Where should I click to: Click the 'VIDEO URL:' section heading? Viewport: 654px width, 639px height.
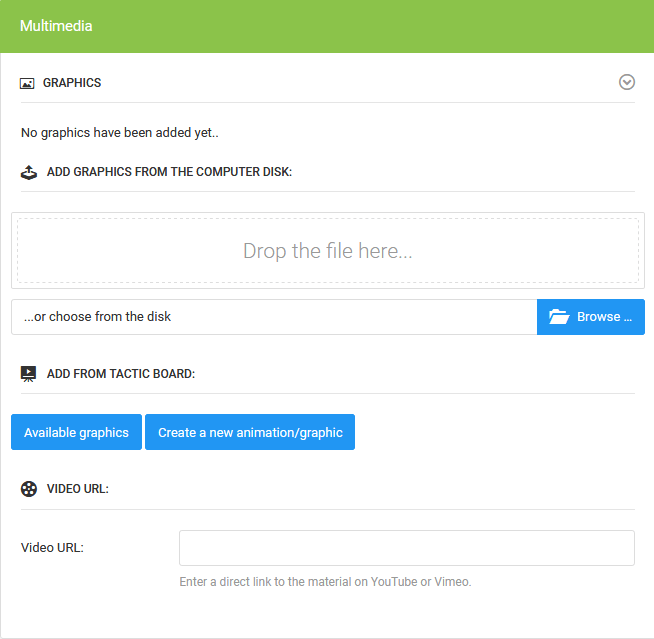pos(78,489)
